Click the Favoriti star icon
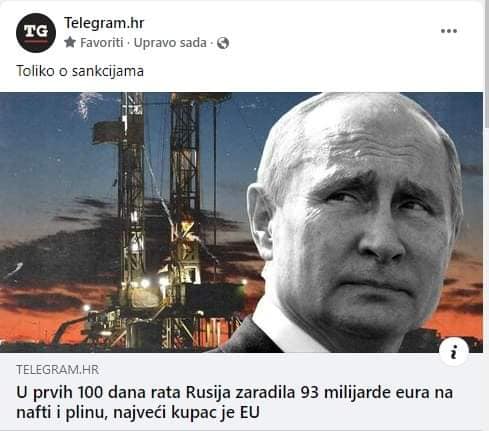The height and width of the screenshot is (431, 489). pyautogui.click(x=70, y=42)
